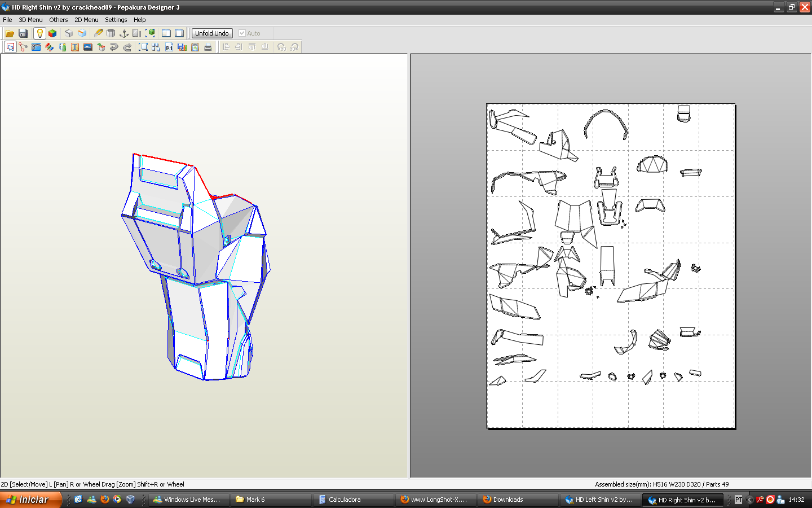Select the image picture tool
This screenshot has width=812, height=508.
pos(88,47)
